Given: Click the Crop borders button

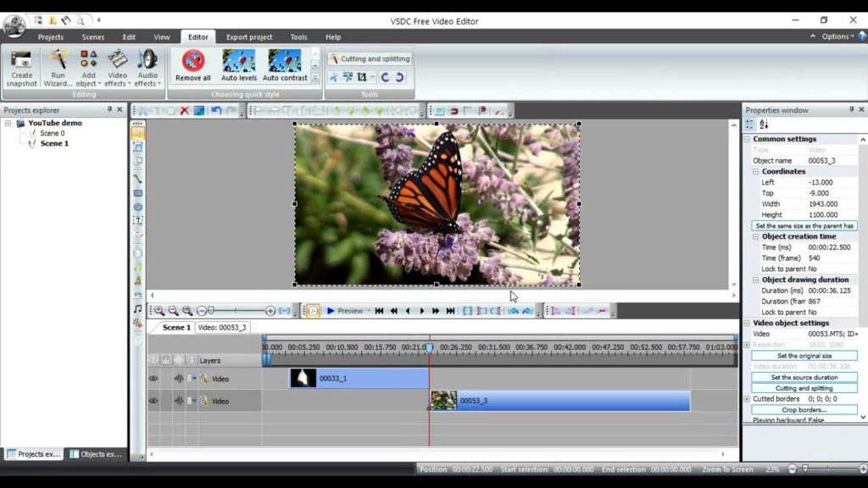Looking at the screenshot, I should (x=804, y=409).
